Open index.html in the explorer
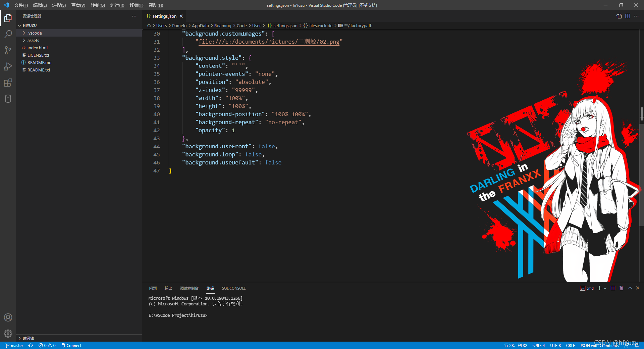 click(79, 48)
